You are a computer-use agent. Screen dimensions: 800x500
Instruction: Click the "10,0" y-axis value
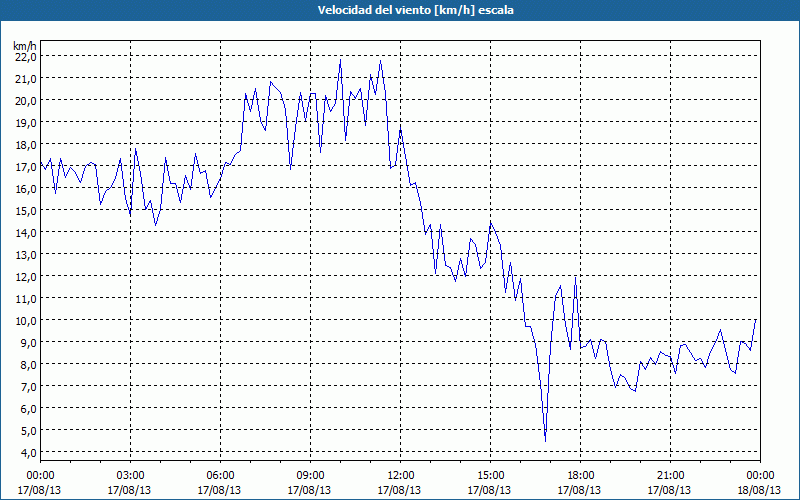[26, 320]
